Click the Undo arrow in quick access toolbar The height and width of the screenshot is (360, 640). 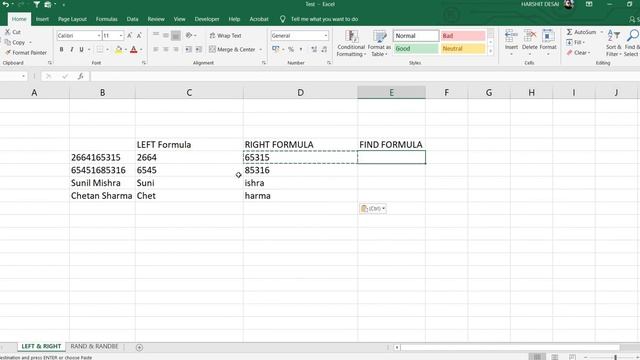[6, 4]
